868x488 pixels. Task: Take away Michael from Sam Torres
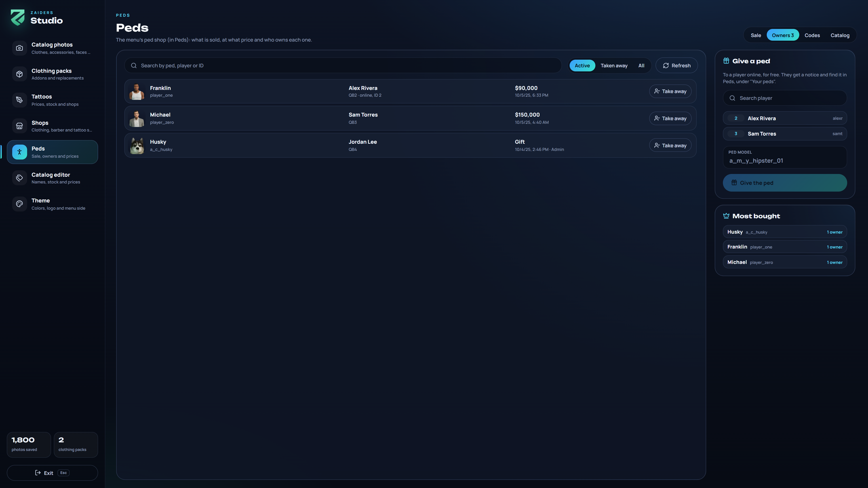coord(670,118)
